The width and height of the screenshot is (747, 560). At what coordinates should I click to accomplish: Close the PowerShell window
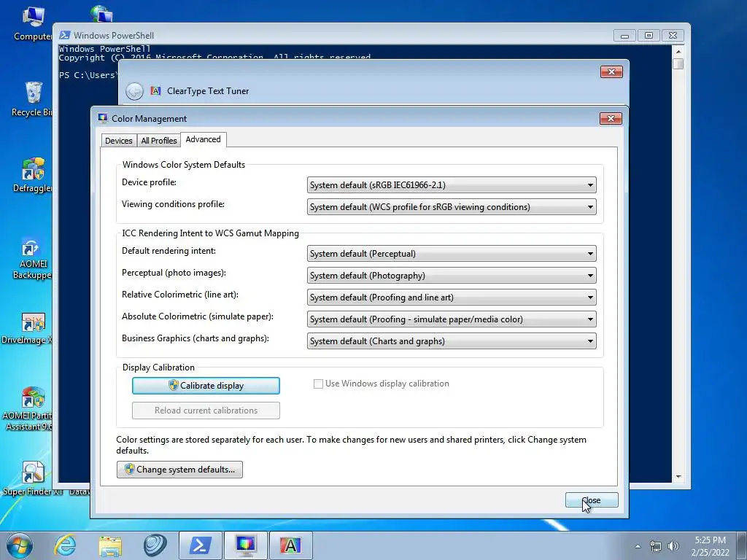pos(673,36)
